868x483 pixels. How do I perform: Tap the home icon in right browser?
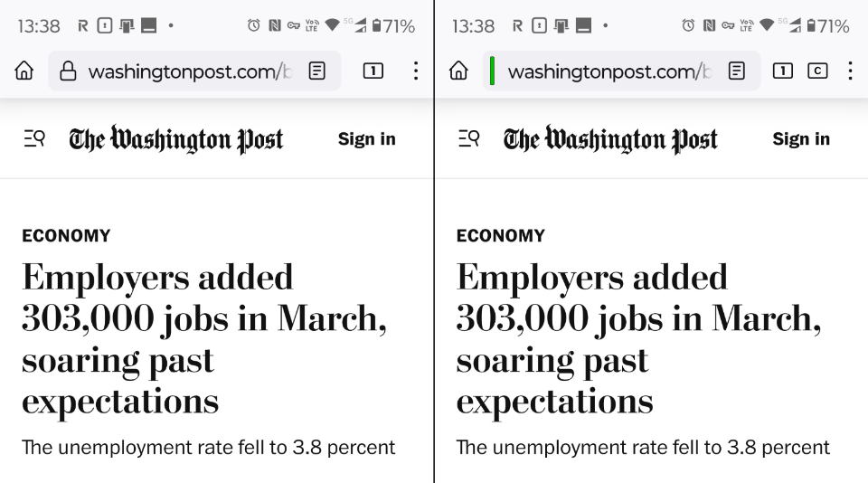point(458,71)
